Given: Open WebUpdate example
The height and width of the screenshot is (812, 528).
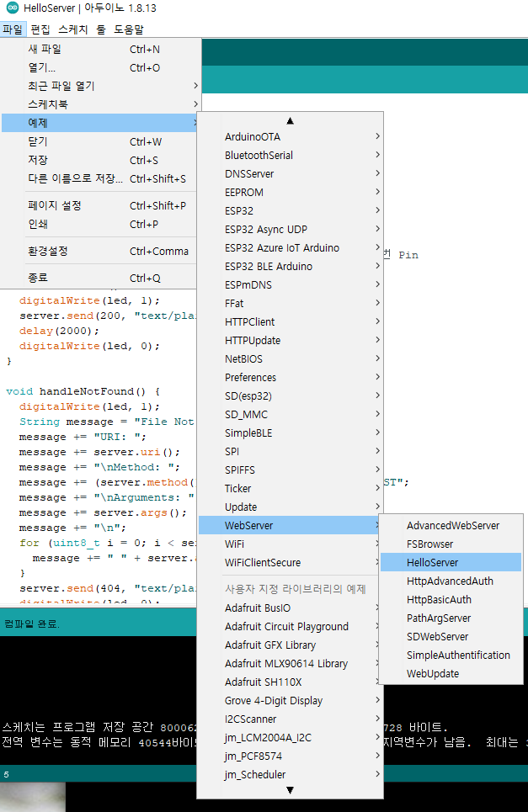Looking at the screenshot, I should 451,674.
